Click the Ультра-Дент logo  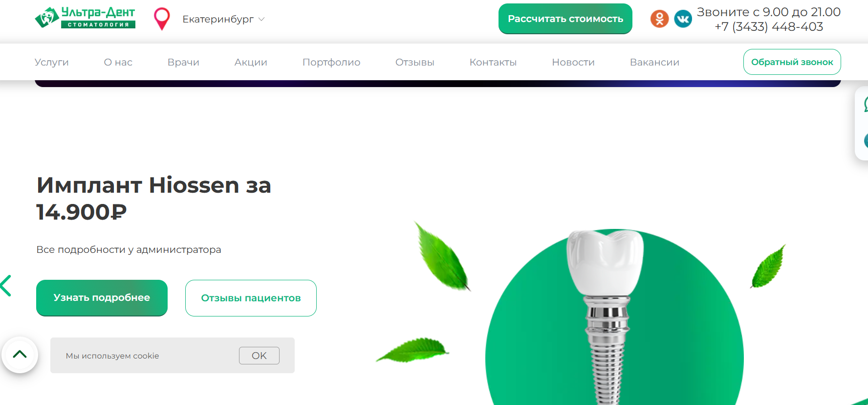[85, 18]
